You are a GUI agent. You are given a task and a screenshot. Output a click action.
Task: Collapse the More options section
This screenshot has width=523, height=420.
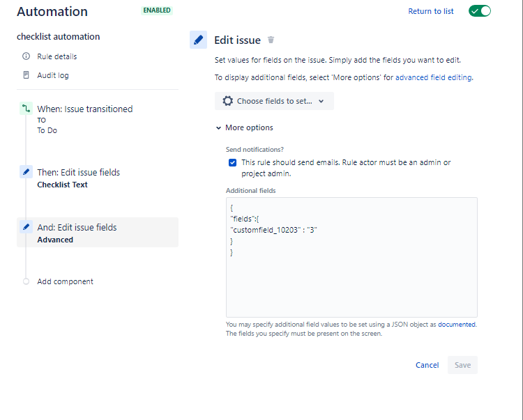pyautogui.click(x=245, y=127)
